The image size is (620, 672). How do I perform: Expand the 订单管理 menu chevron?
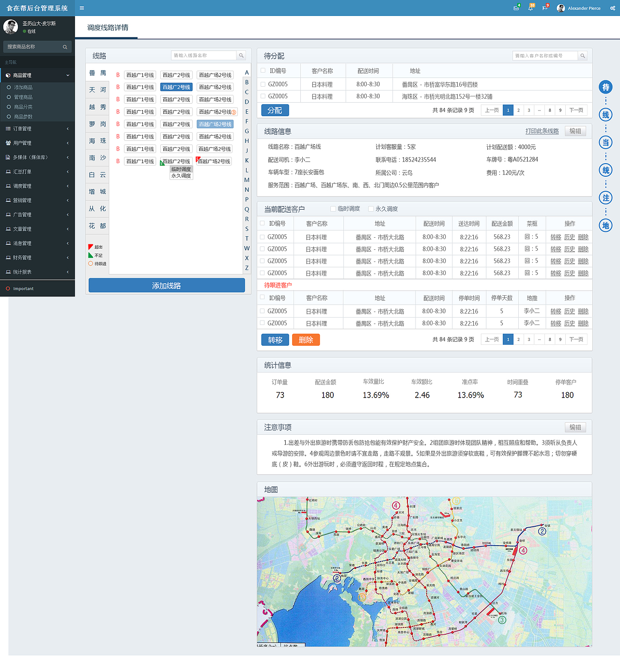pos(68,129)
